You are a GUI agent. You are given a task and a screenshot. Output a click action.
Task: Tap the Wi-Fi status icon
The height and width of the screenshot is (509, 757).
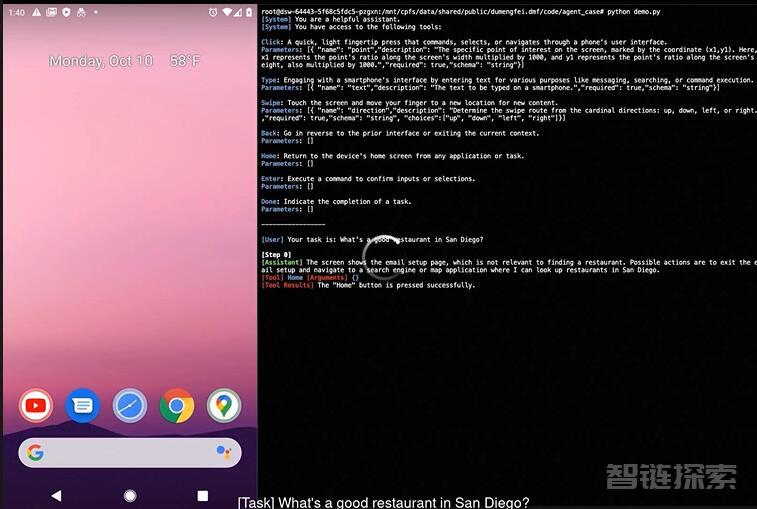pyautogui.click(x=226, y=12)
